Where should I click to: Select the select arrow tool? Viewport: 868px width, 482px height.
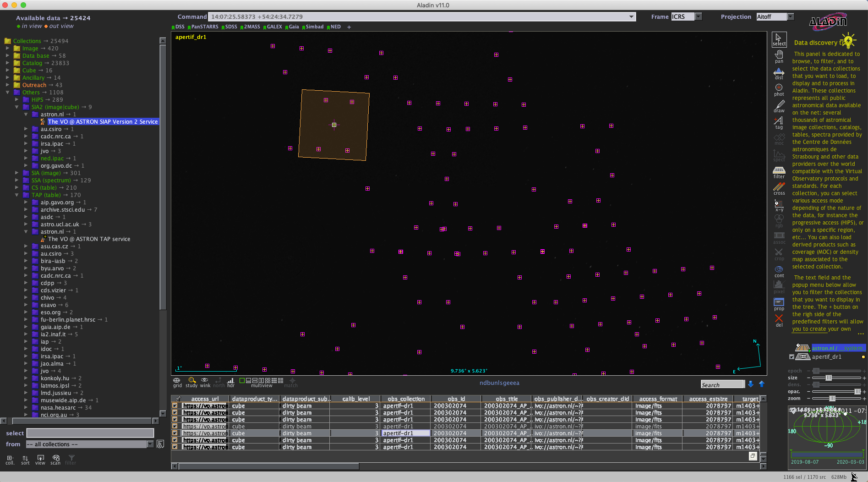[779, 39]
